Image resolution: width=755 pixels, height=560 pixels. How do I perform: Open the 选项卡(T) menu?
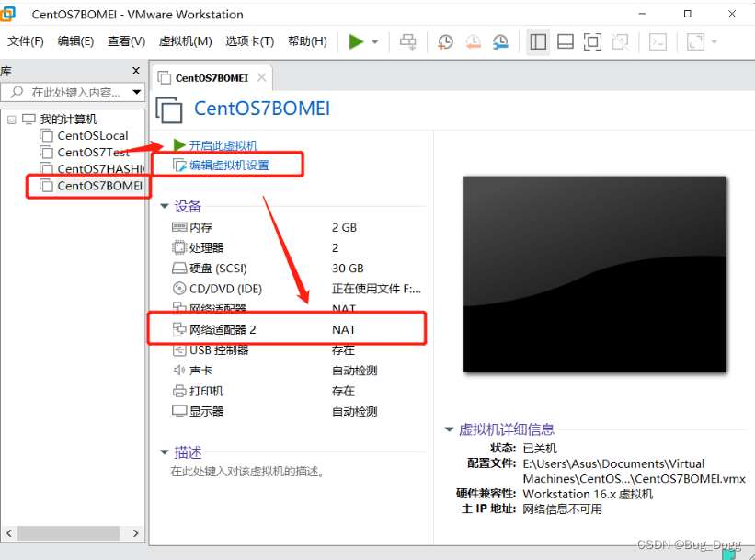click(x=249, y=41)
